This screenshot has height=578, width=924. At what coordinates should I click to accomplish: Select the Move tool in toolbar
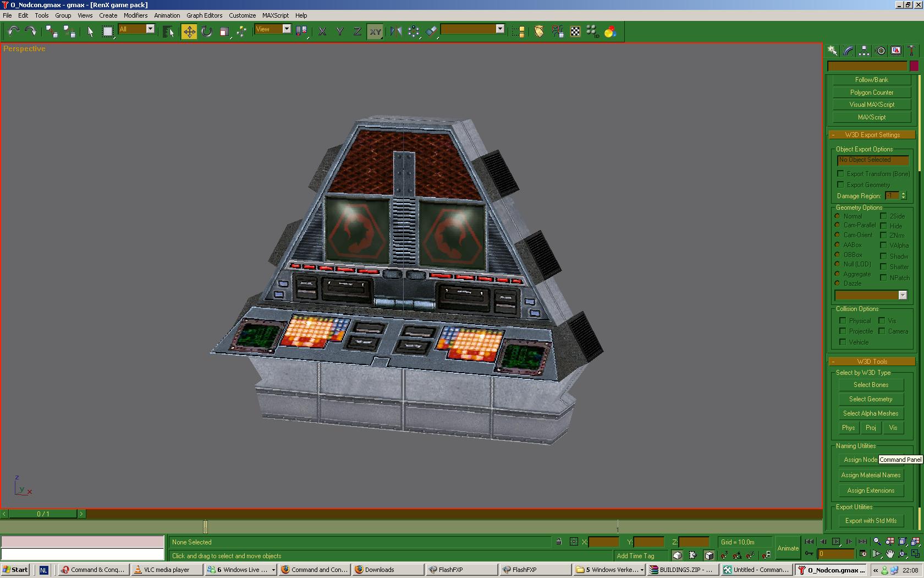tap(189, 32)
